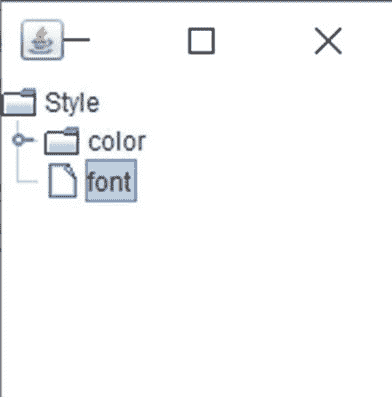
Task: Close the window with the X button
Action: 328,41
